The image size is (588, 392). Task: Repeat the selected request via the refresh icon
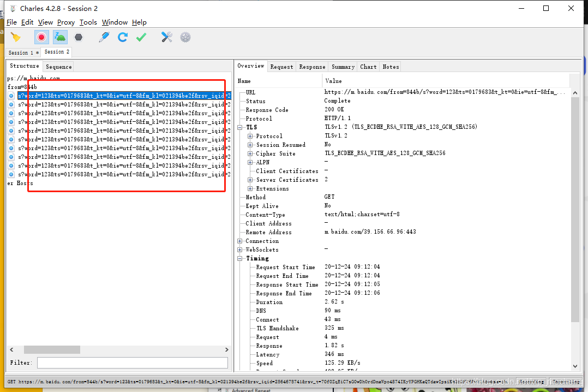(123, 37)
